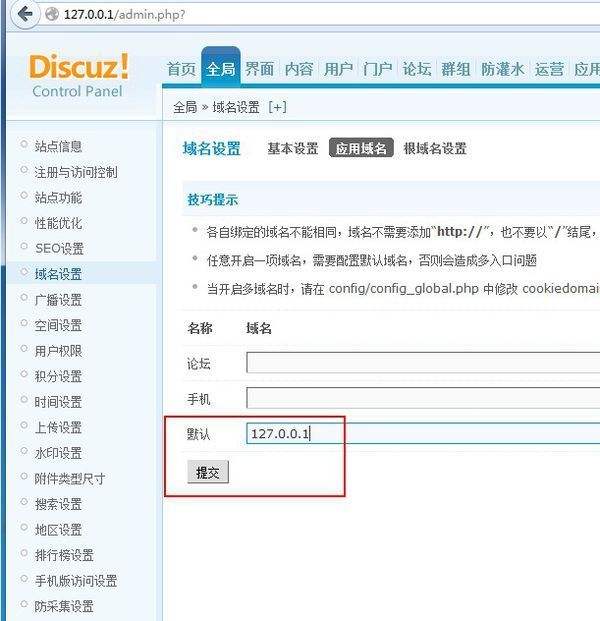Click the 技巧提示 tips header
Image resolution: width=600 pixels, height=621 pixels.
click(213, 200)
